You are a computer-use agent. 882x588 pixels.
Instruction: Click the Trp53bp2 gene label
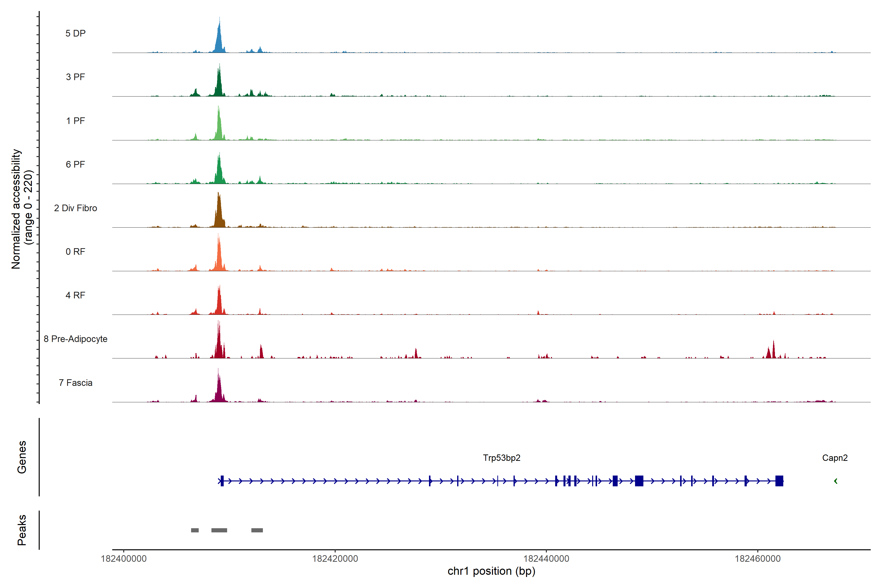[501, 458]
